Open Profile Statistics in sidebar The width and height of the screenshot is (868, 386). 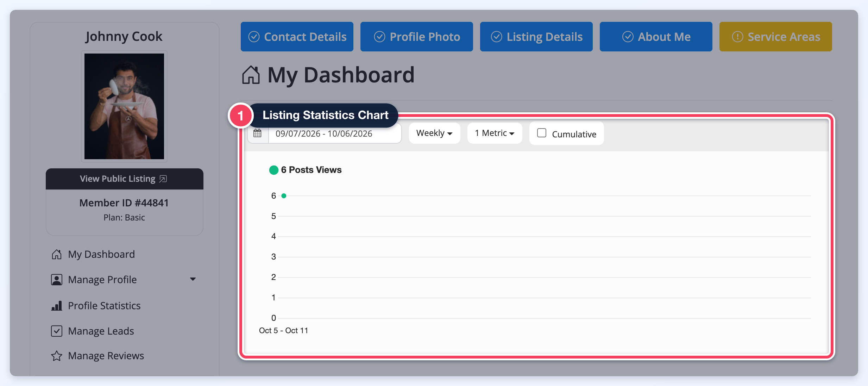click(x=104, y=306)
